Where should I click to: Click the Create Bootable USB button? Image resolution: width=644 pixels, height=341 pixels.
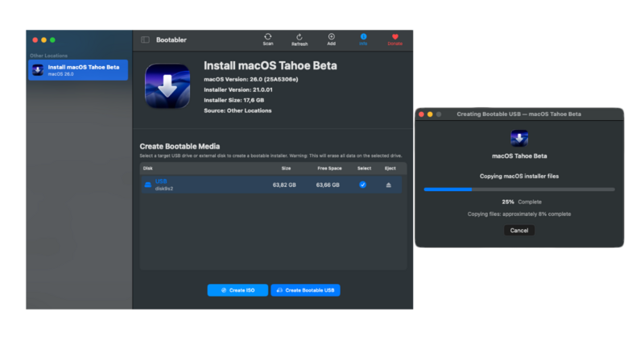tap(306, 290)
